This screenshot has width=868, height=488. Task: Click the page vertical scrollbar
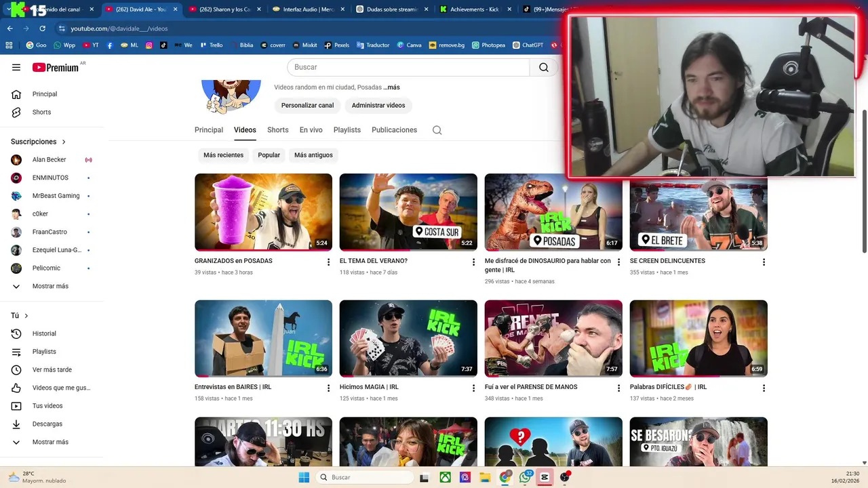(864, 182)
